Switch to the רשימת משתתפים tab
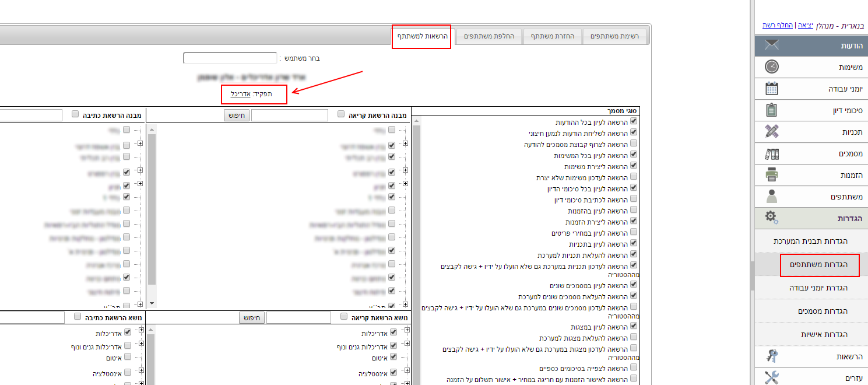Viewport: 868px width, 385px height. tap(614, 36)
